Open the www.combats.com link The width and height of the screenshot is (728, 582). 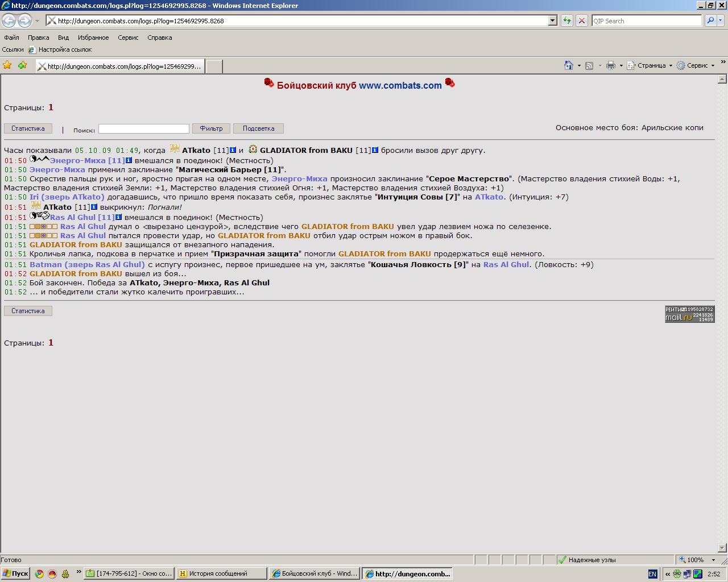[400, 85]
